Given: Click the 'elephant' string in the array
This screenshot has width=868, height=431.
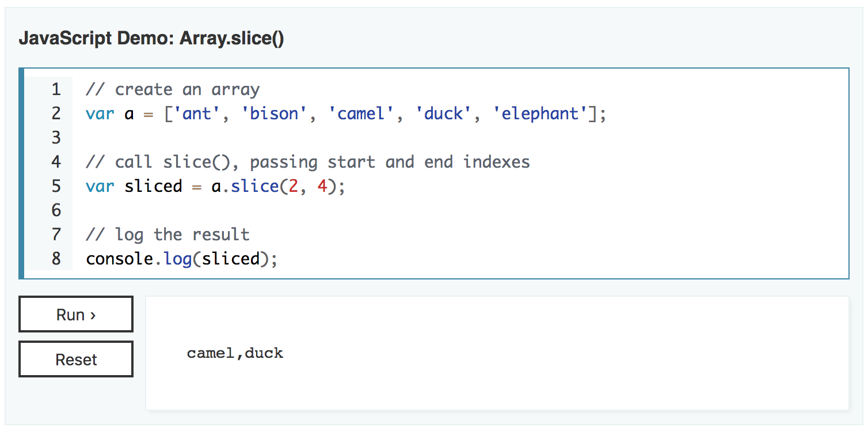Looking at the screenshot, I should tap(540, 114).
